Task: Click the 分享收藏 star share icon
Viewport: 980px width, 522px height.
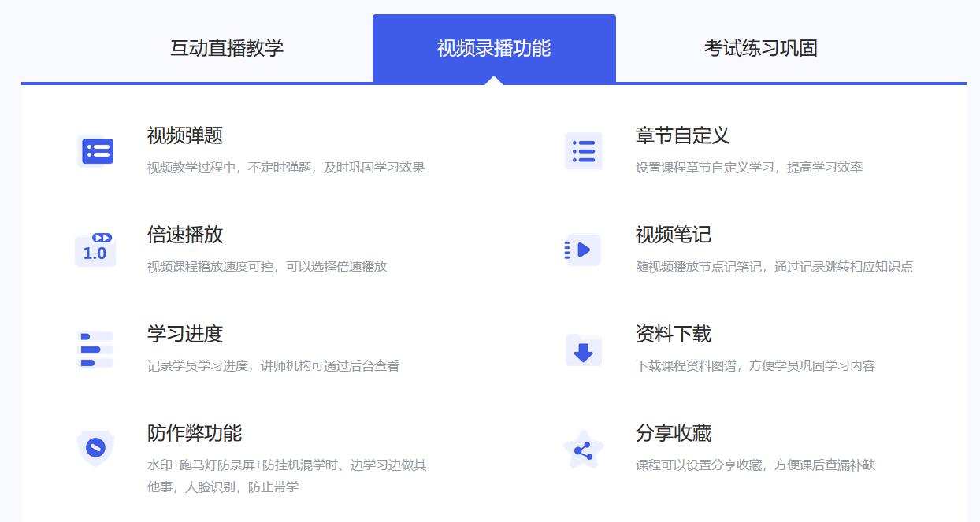Action: (583, 450)
